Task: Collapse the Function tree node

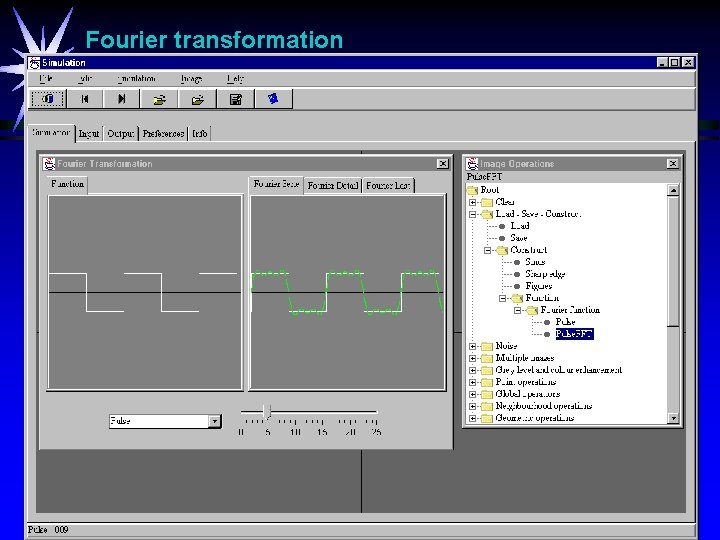Action: click(x=503, y=298)
